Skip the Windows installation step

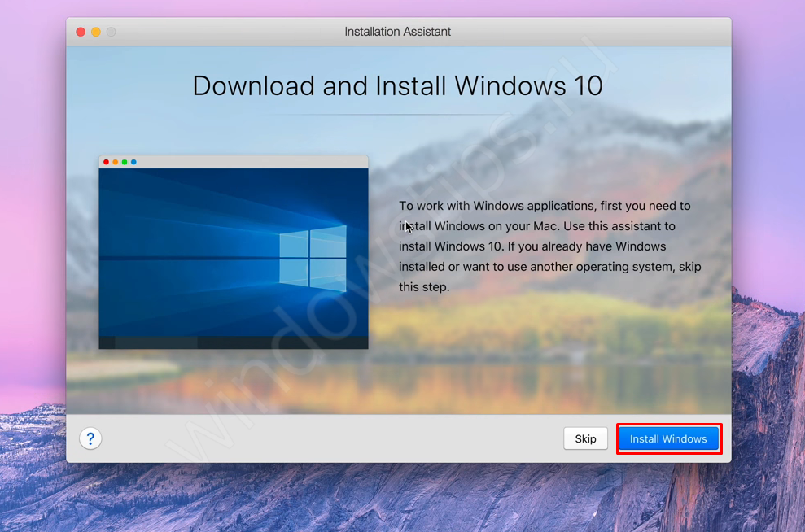pyautogui.click(x=585, y=438)
